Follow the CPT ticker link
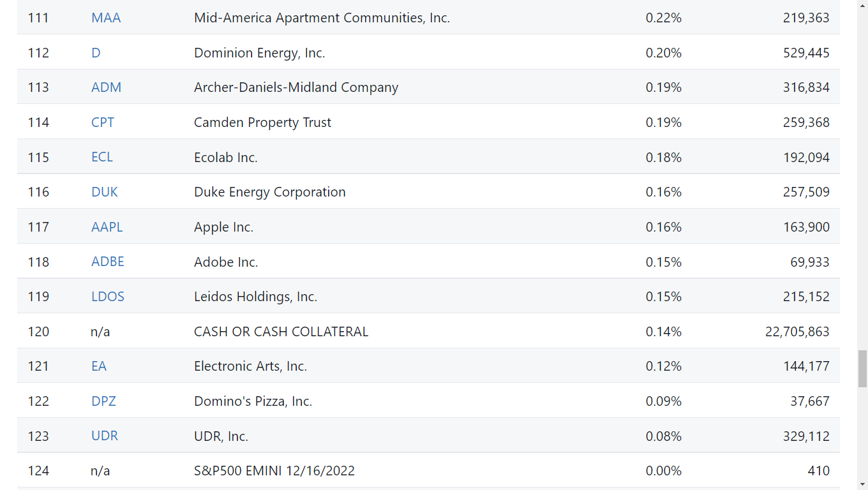This screenshot has width=868, height=490. [103, 122]
